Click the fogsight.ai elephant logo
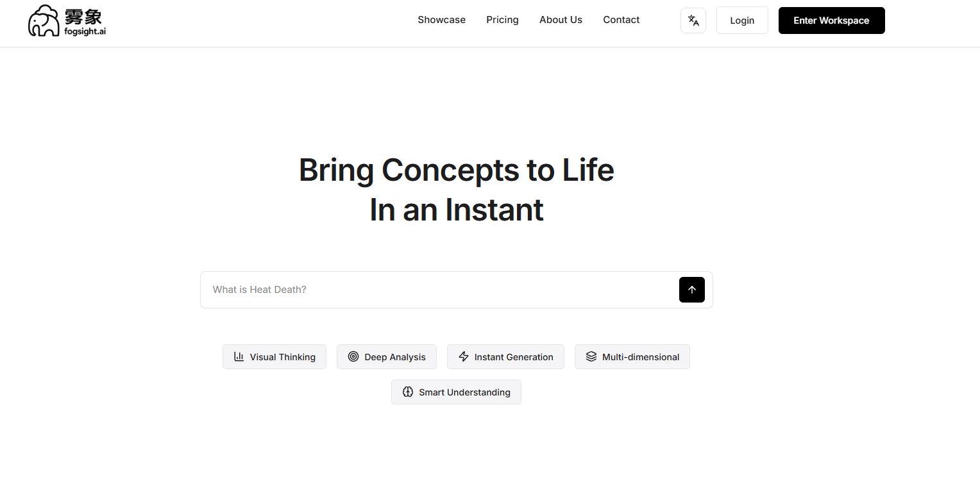 point(67,21)
